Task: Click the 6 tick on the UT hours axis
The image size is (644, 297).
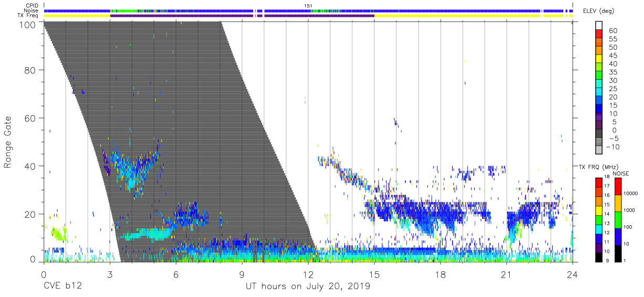Action: click(x=176, y=275)
